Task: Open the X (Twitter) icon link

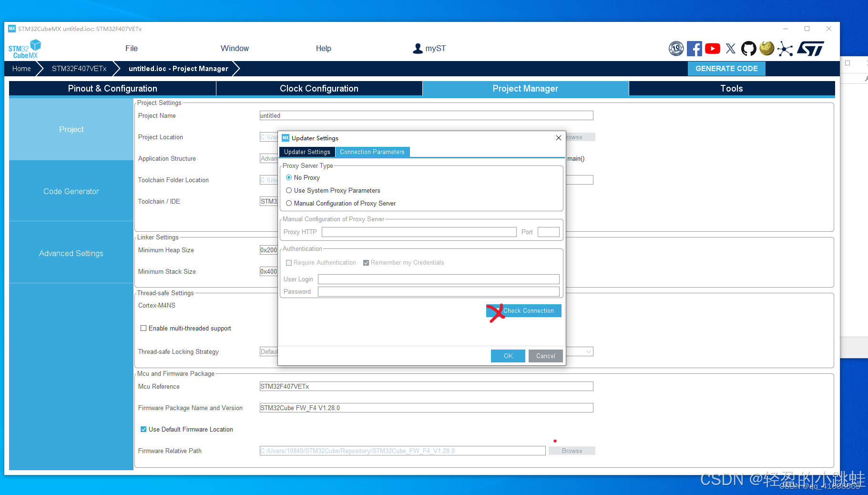Action: [x=730, y=49]
